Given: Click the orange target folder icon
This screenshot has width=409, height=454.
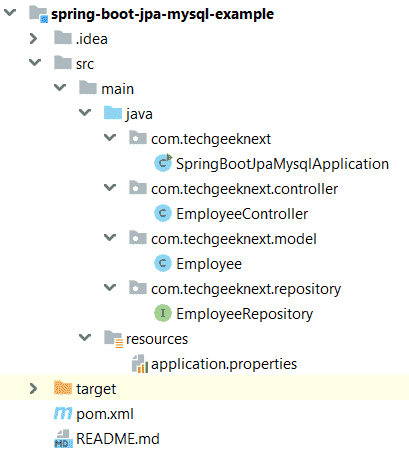Looking at the screenshot, I should 63,388.
